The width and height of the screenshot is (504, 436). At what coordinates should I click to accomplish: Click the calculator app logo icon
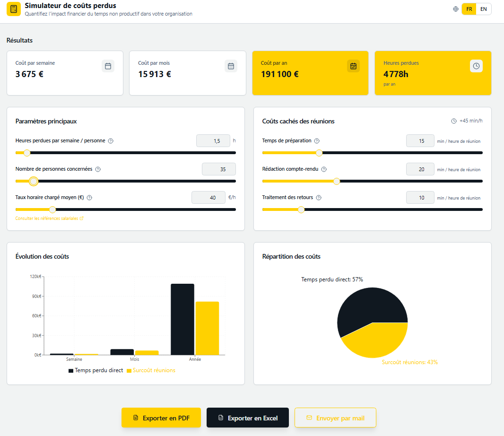point(14,9)
